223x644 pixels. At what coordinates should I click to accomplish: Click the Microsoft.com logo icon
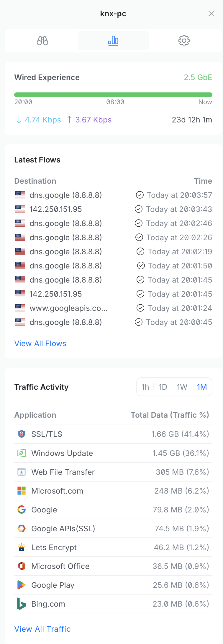pos(22,491)
